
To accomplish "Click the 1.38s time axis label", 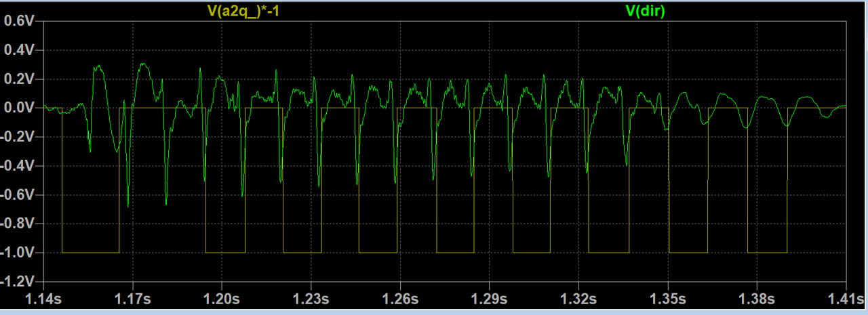I will (x=757, y=299).
